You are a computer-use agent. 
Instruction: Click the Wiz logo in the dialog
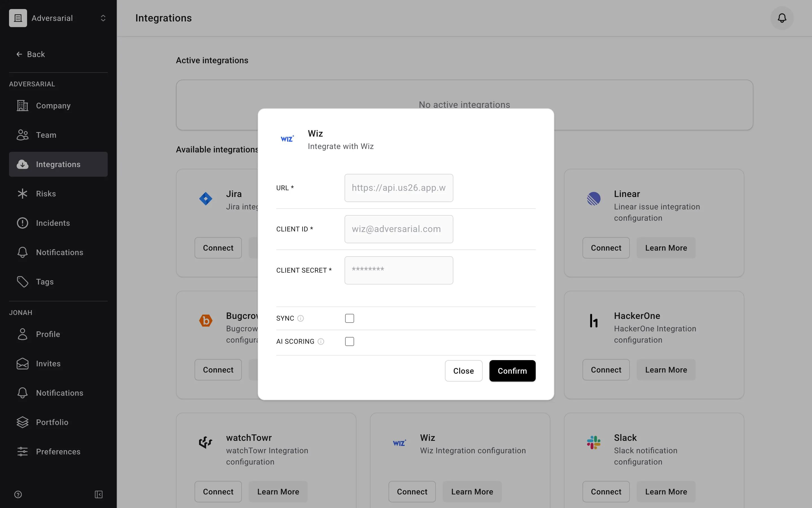click(288, 139)
